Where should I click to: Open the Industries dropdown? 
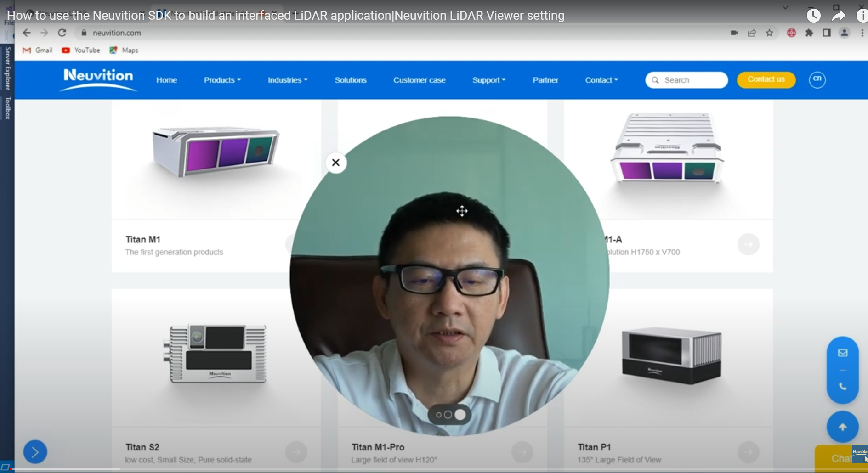coord(287,79)
